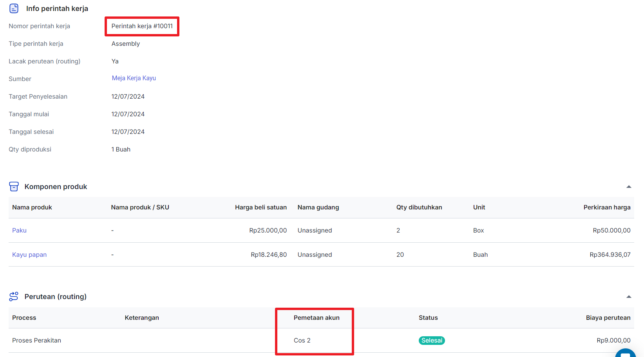The image size is (644, 357).
Task: Click the Nama gudang column header
Action: coord(318,207)
